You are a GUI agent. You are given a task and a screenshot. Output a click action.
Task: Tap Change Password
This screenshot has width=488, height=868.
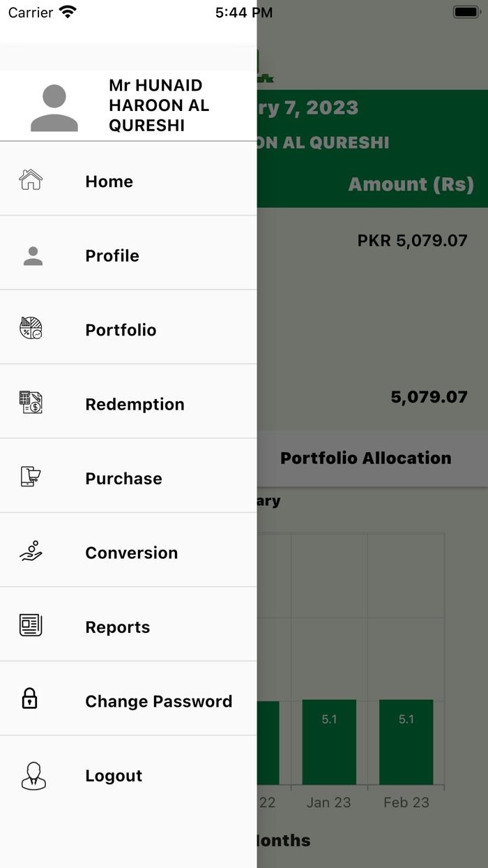(x=159, y=701)
